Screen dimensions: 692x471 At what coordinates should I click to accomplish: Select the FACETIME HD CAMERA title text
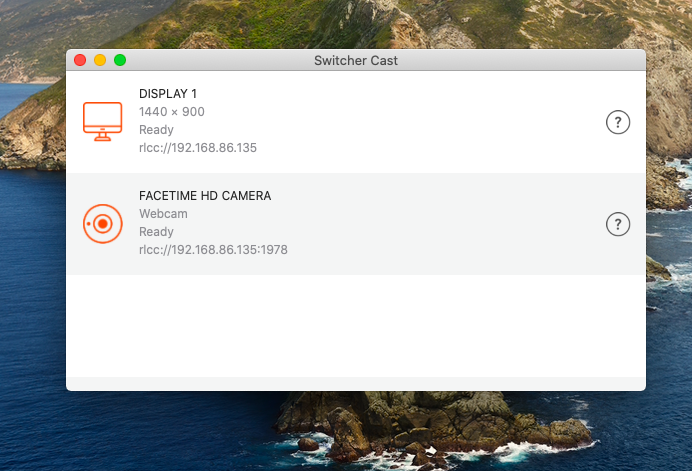[205, 196]
